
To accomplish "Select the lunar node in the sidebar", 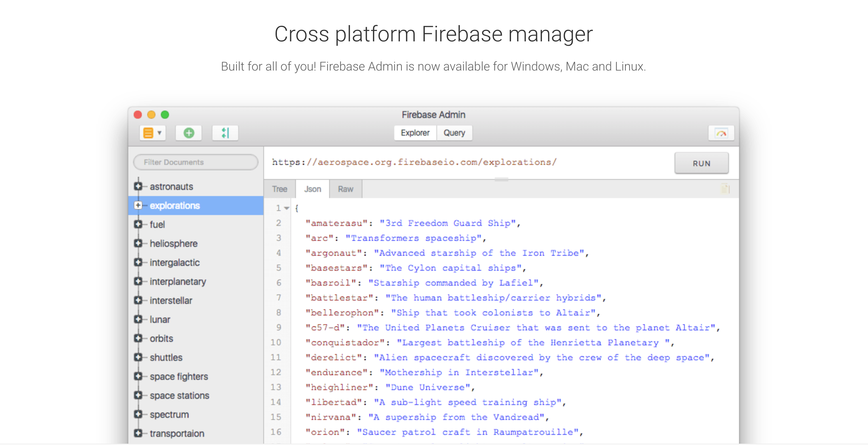I will [x=160, y=319].
